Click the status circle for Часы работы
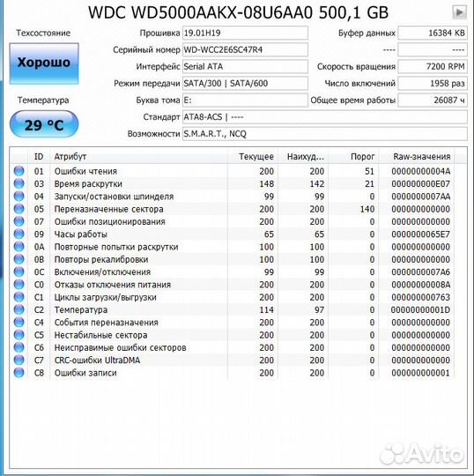The height and width of the screenshot is (476, 474). (x=19, y=234)
